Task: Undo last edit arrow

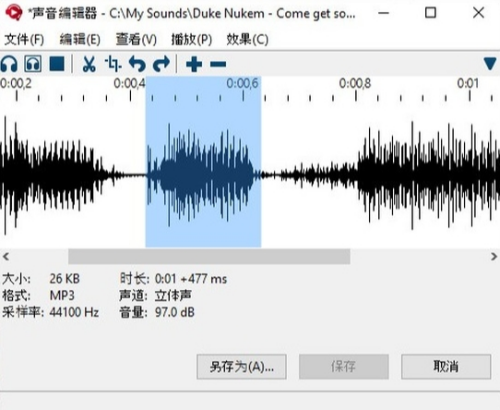Action: (137, 64)
